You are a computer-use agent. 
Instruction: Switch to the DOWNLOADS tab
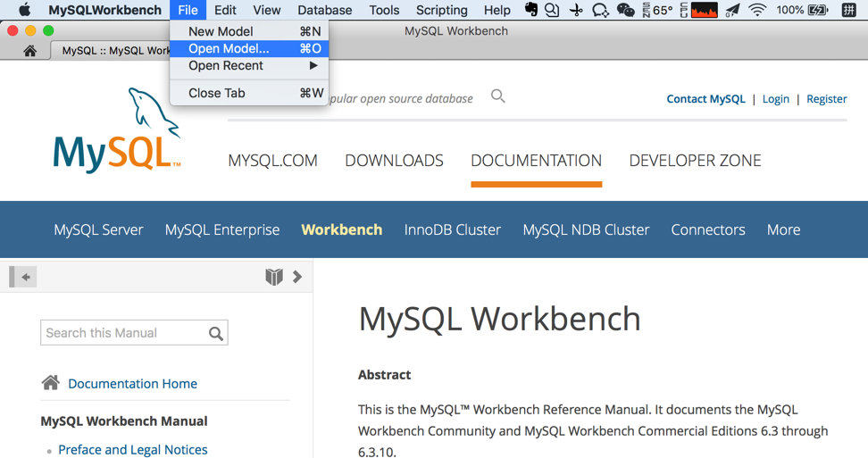pyautogui.click(x=394, y=161)
